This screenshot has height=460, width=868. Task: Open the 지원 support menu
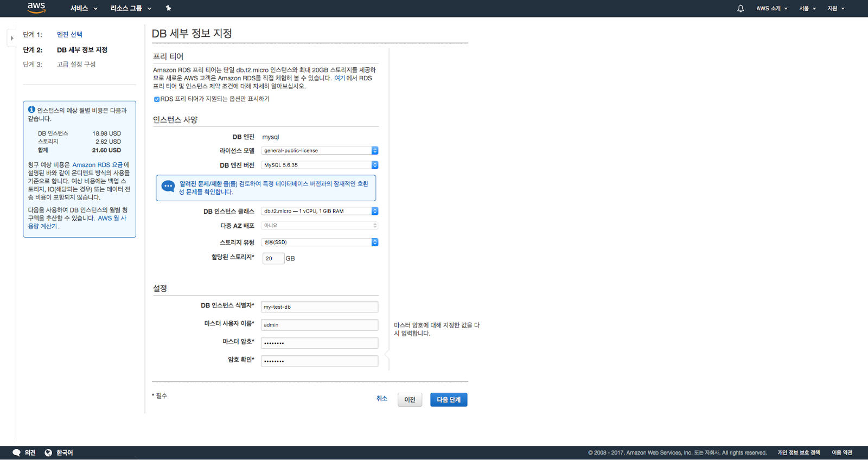point(836,9)
